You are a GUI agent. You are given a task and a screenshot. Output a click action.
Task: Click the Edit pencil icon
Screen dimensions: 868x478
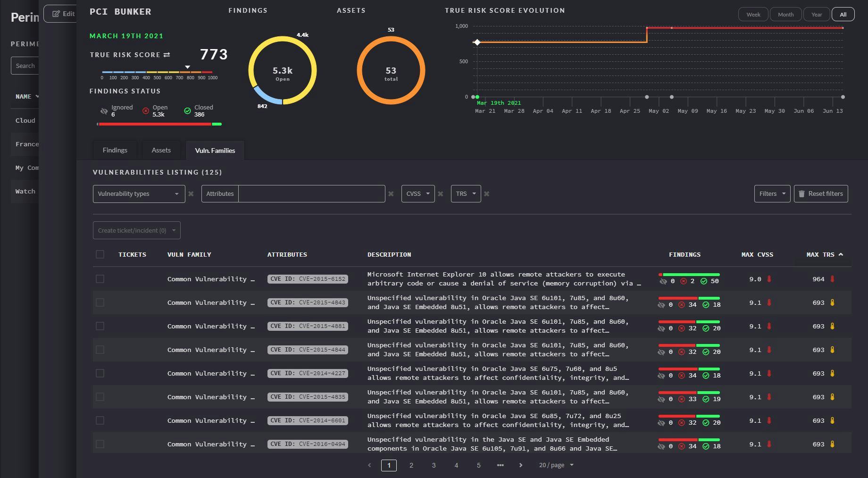(55, 14)
